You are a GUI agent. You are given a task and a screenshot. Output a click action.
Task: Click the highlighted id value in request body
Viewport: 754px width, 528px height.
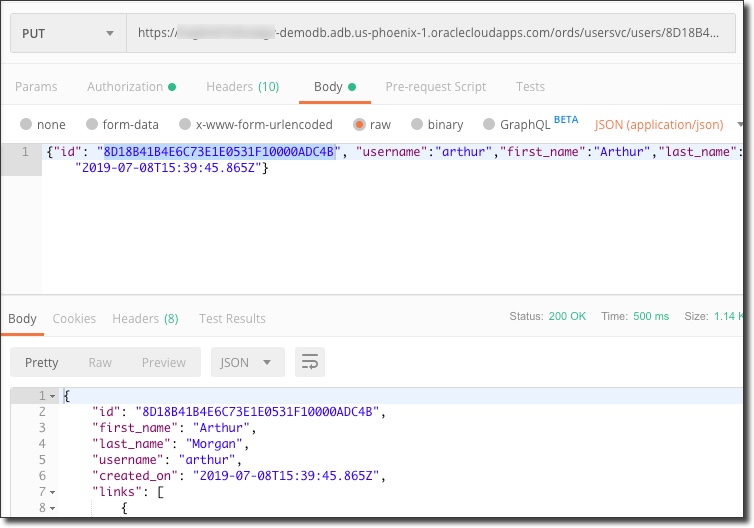[219, 152]
